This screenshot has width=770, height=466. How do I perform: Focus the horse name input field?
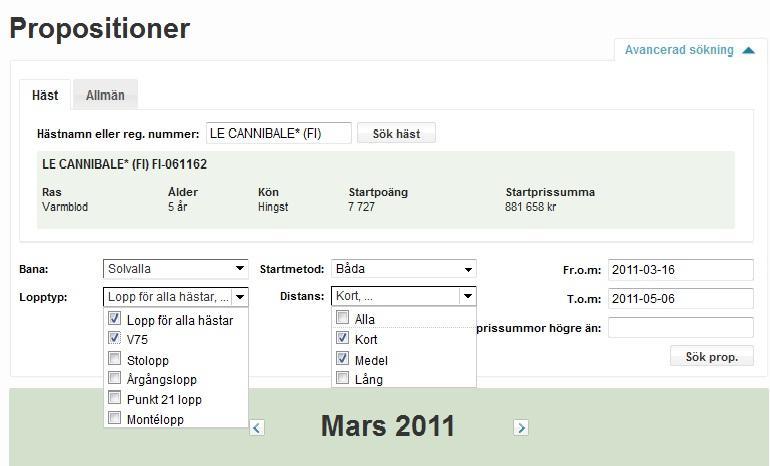pyautogui.click(x=279, y=133)
